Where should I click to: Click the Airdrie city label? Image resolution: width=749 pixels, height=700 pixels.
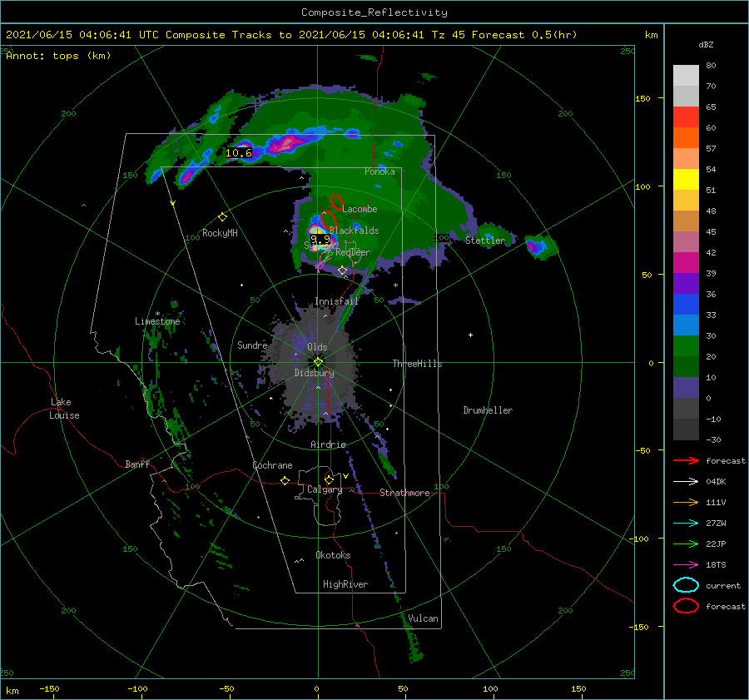(328, 444)
